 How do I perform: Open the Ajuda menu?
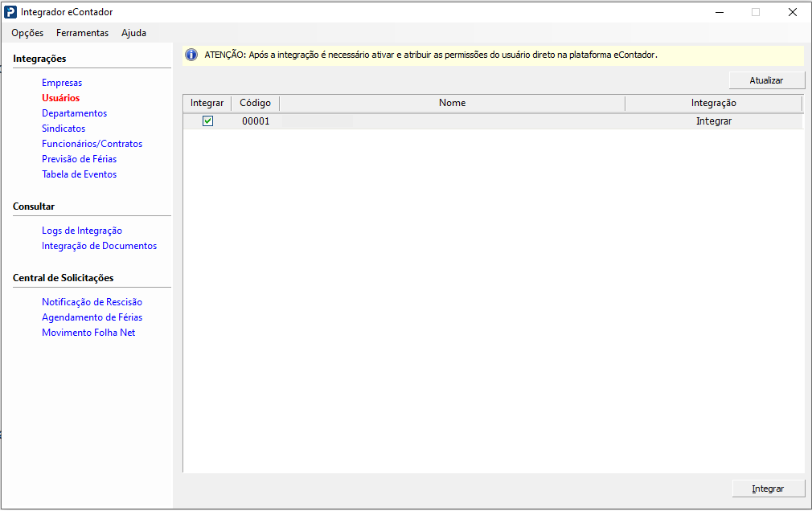tap(133, 33)
